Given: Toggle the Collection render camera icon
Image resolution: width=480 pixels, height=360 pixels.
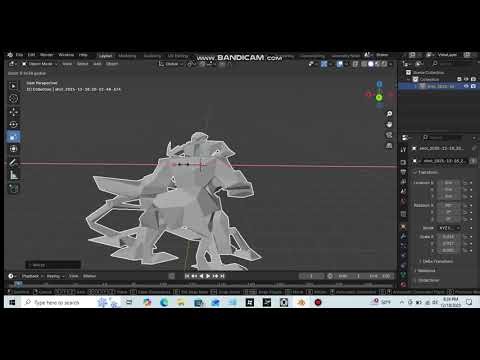Looking at the screenshot, I should tap(473, 79).
